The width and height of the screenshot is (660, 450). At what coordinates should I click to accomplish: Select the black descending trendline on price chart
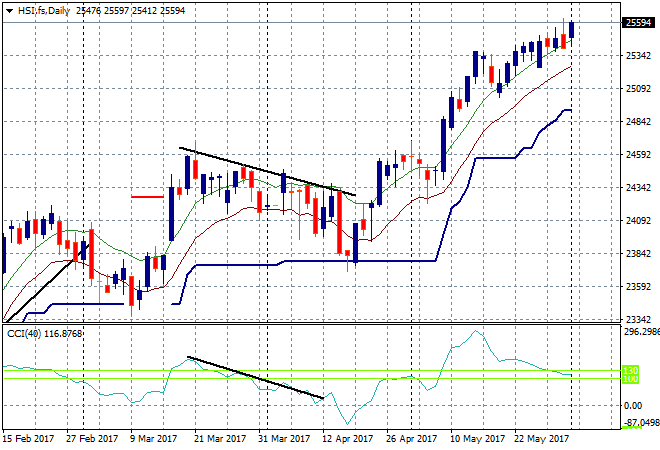pos(268,171)
